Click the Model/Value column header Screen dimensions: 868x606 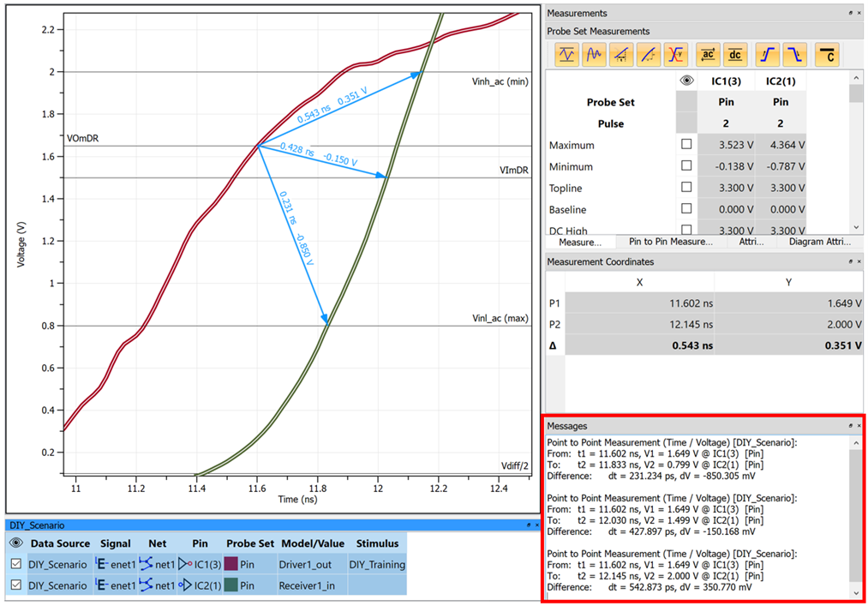click(x=313, y=543)
